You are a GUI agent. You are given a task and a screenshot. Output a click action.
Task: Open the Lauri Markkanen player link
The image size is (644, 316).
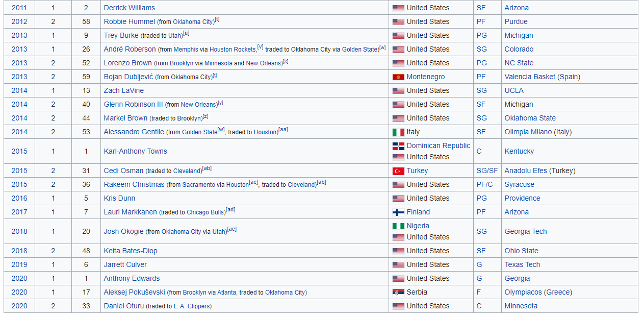131,212
